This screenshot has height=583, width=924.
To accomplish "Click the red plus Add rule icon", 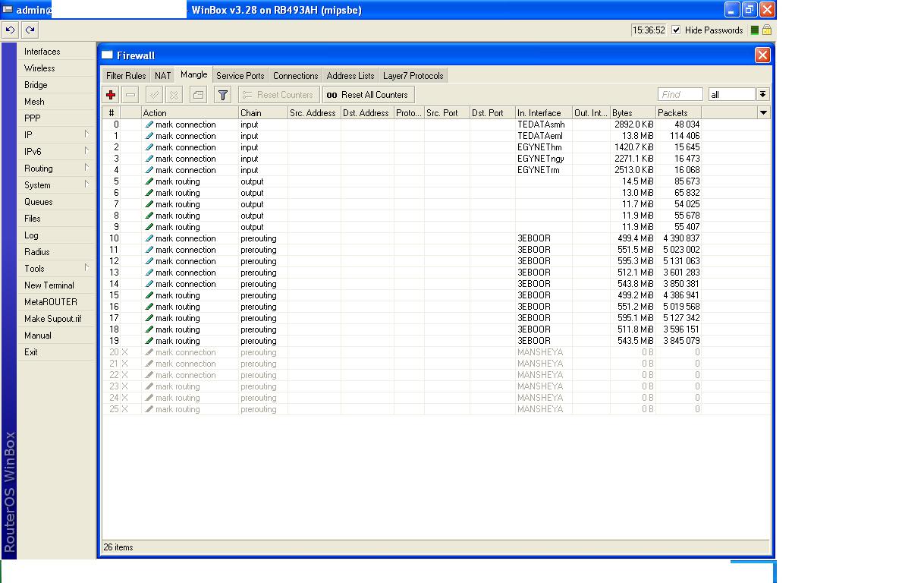I will [111, 95].
